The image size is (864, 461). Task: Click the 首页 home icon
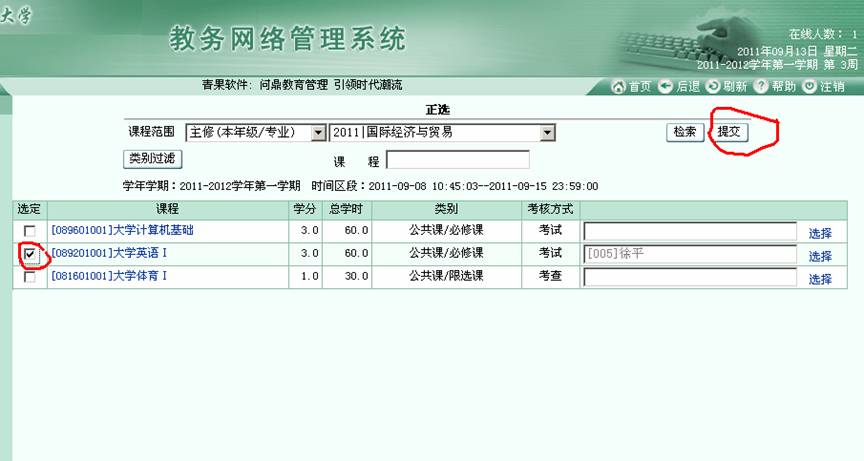pos(618,87)
